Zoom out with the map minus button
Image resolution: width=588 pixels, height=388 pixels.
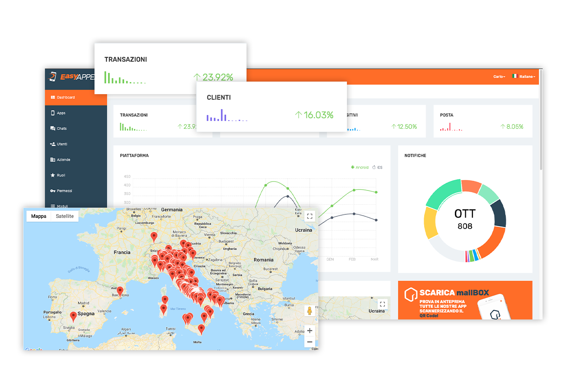click(310, 342)
